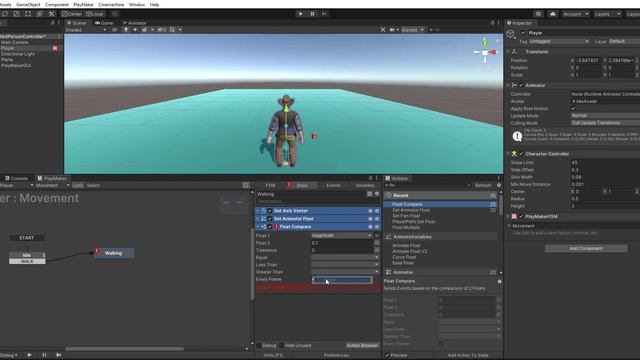Toggle the Every Frame checkbox
The image size is (640, 360).
pos(313,279)
